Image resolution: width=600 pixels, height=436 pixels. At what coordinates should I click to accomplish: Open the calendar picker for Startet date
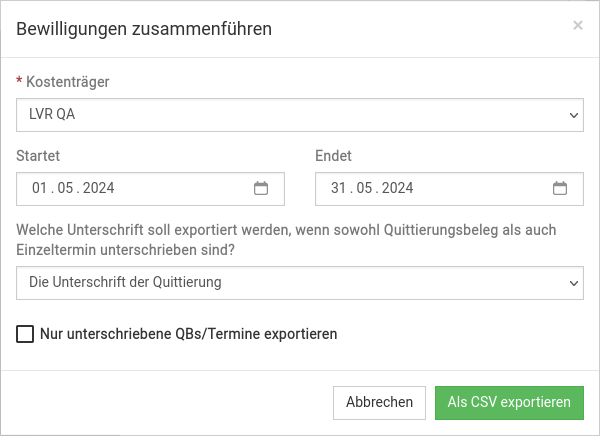click(x=261, y=188)
